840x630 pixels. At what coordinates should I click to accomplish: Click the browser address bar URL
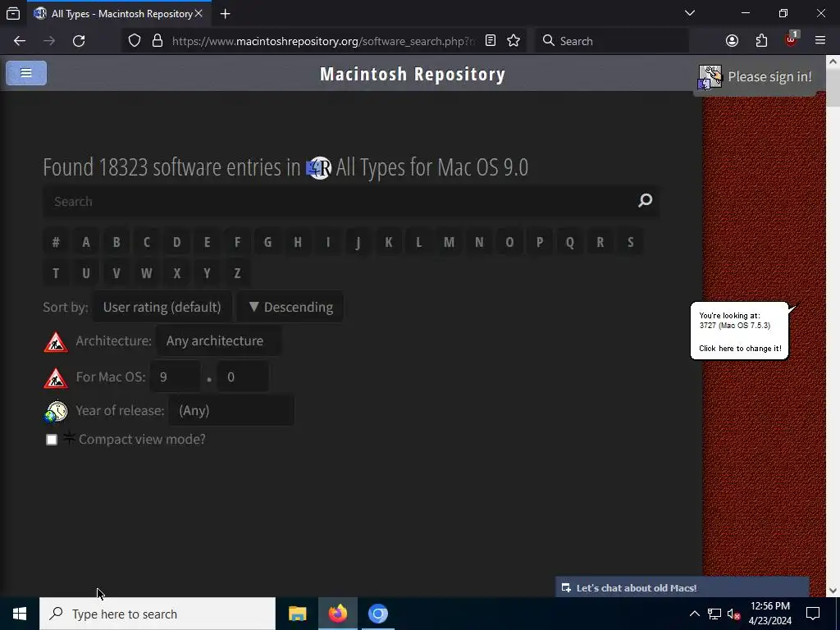pyautogui.click(x=323, y=41)
